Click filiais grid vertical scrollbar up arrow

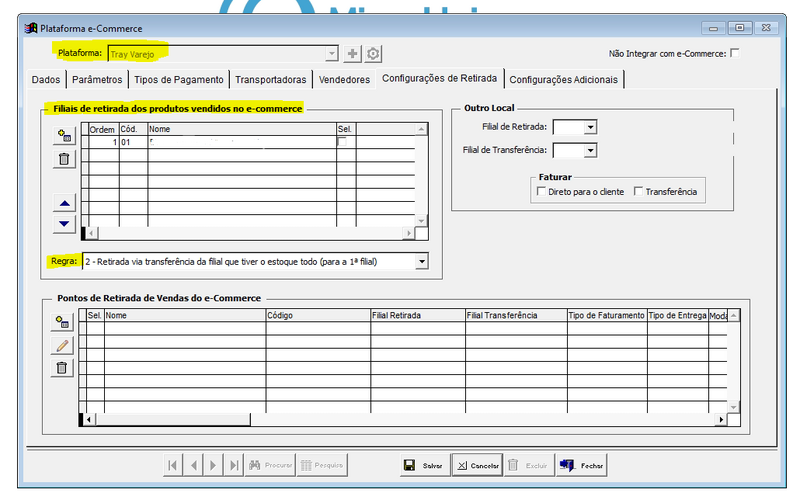pos(421,129)
